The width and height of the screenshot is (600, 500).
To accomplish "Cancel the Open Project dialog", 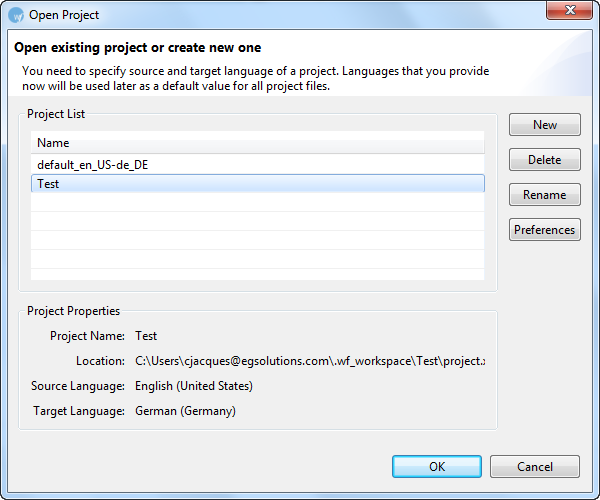I will click(535, 466).
